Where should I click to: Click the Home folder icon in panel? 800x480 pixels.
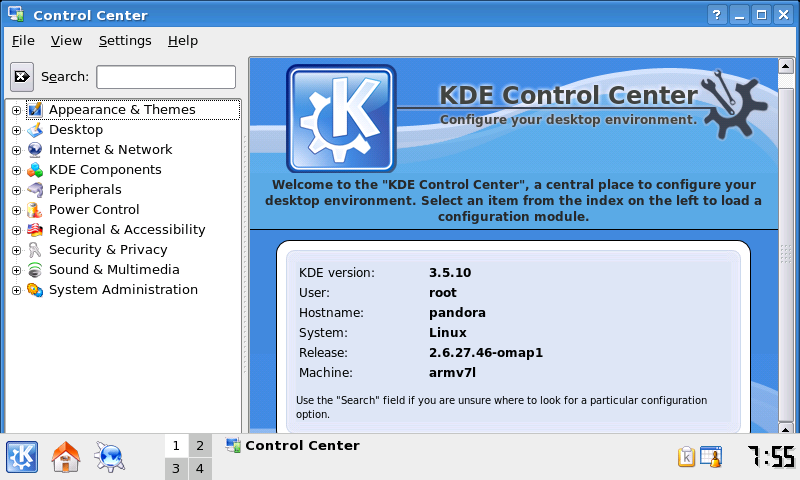66,457
